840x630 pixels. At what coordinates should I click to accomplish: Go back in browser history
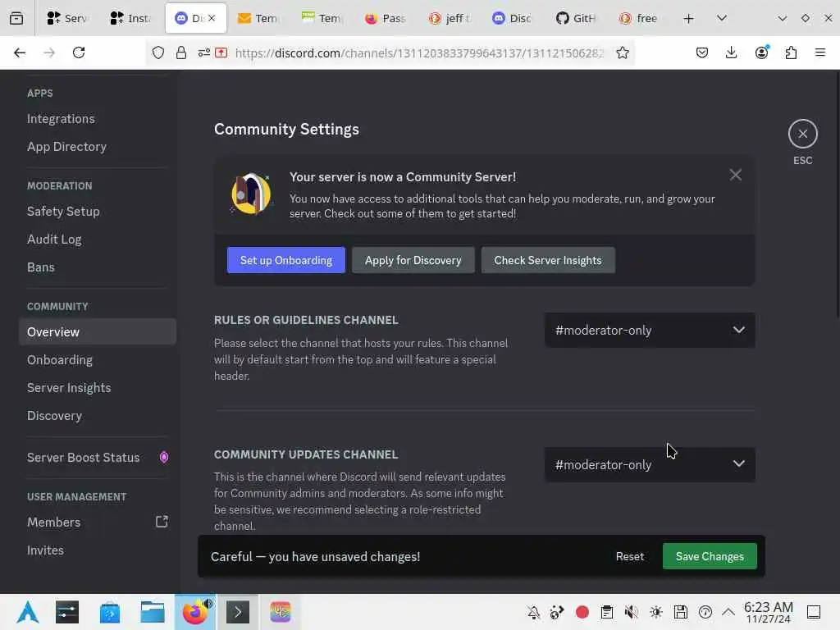[20, 52]
